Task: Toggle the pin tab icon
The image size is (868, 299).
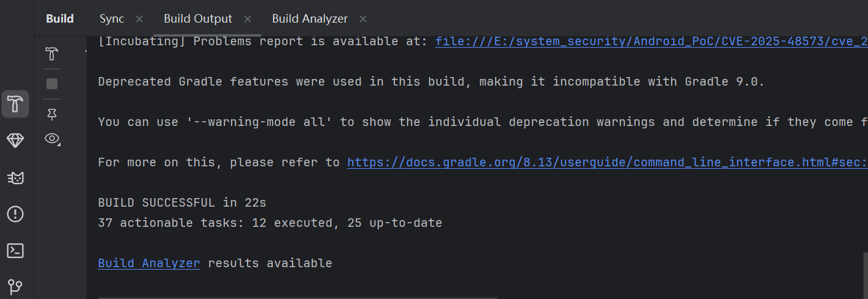Action: (52, 114)
